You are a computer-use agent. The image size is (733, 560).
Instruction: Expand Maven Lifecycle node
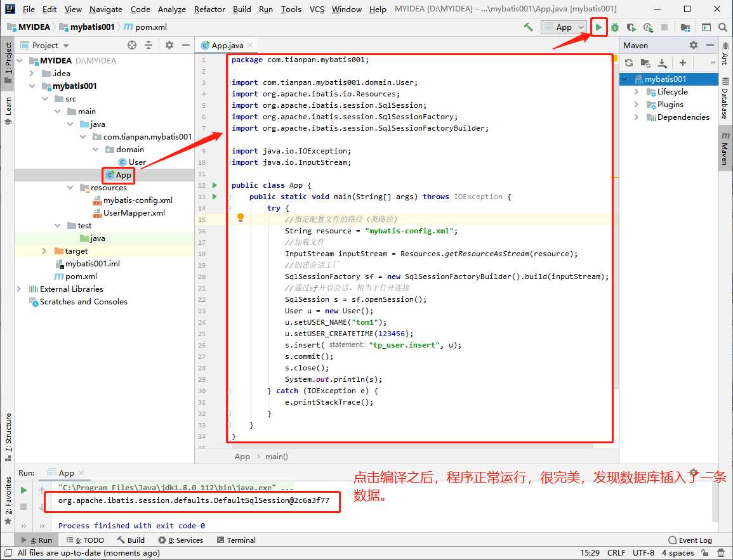(637, 92)
